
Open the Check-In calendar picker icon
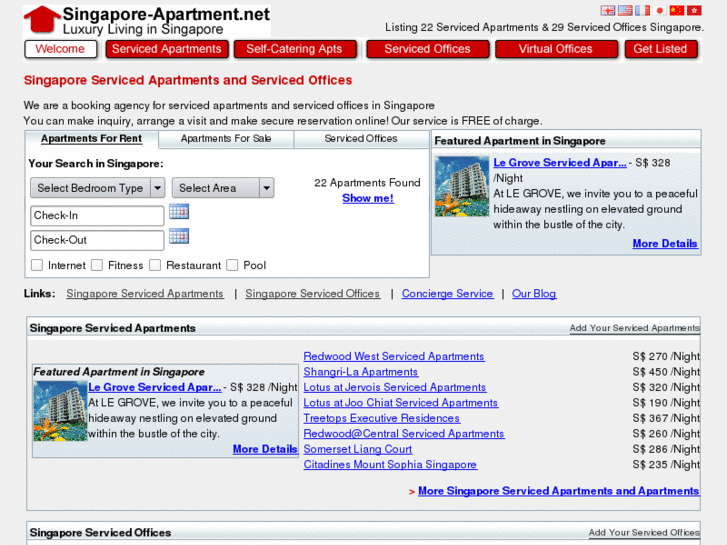[179, 212]
